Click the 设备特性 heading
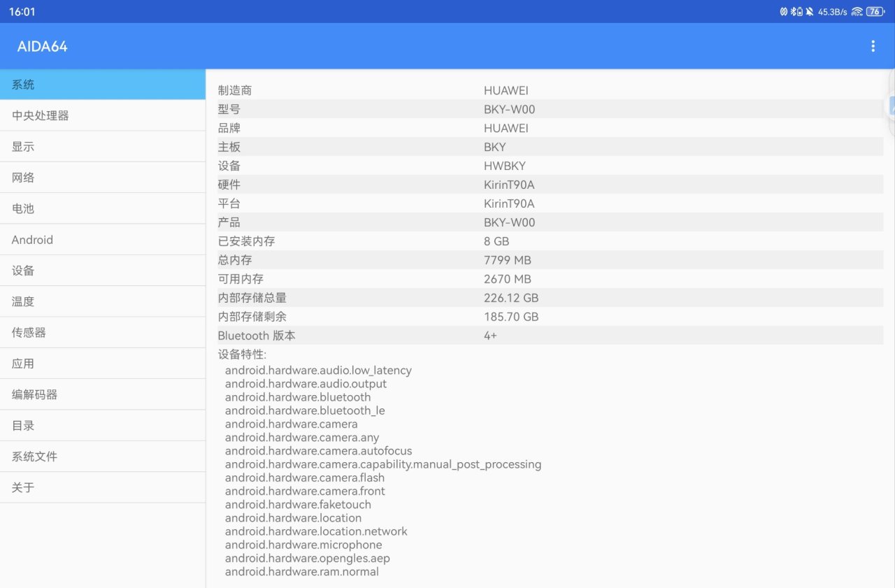The image size is (895, 588). [242, 354]
